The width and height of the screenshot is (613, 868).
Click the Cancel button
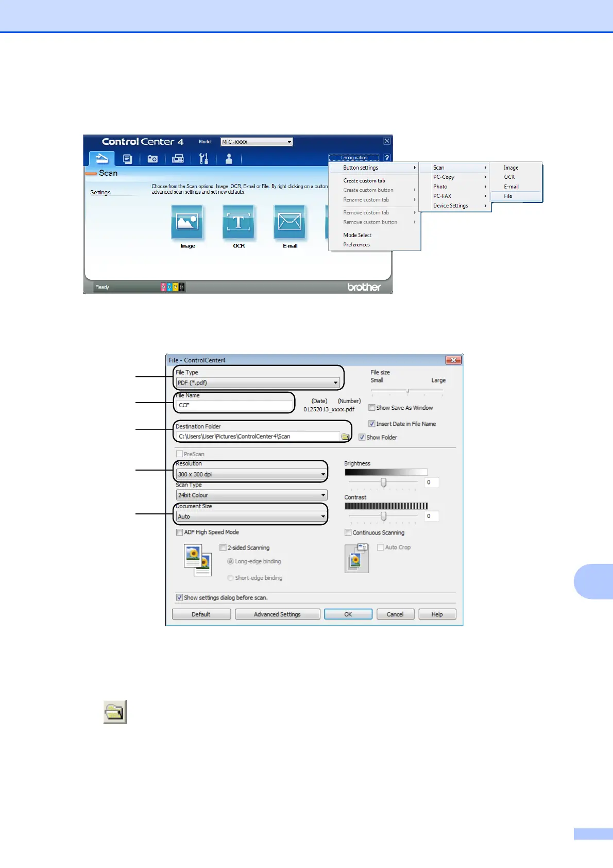pos(395,614)
